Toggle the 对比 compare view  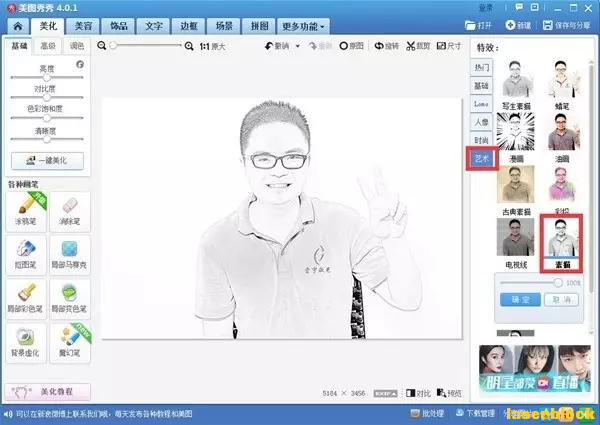click(x=418, y=393)
